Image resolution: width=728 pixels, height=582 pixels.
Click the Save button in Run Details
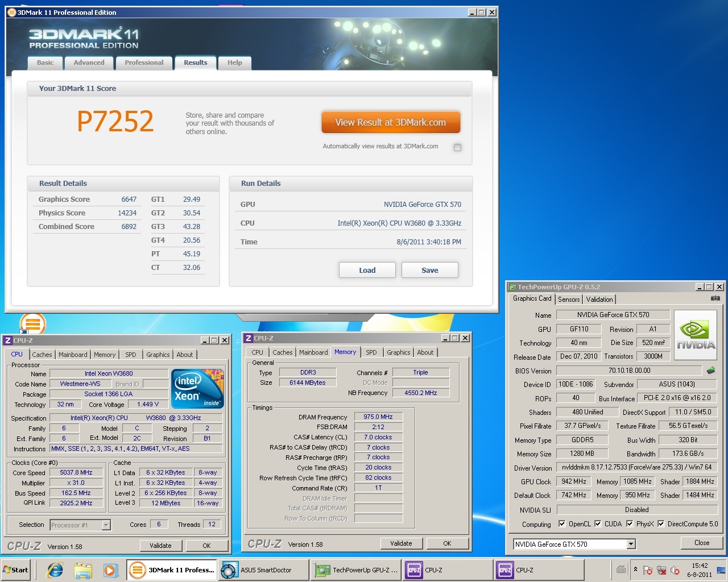point(430,270)
